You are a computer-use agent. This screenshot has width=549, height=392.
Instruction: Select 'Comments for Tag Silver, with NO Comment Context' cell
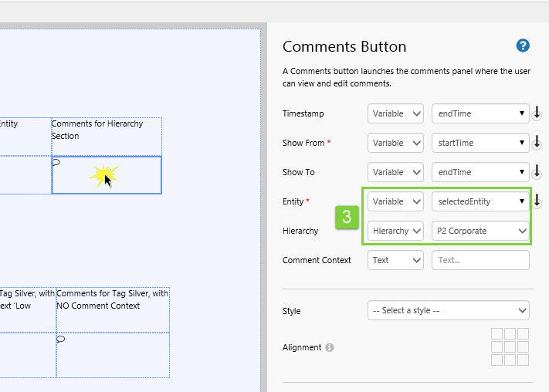pyautogui.click(x=112, y=309)
